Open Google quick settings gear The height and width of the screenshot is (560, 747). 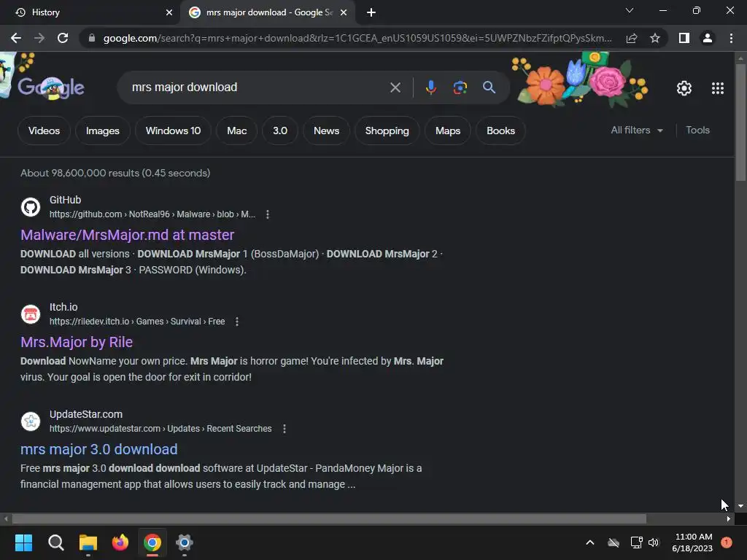(684, 88)
